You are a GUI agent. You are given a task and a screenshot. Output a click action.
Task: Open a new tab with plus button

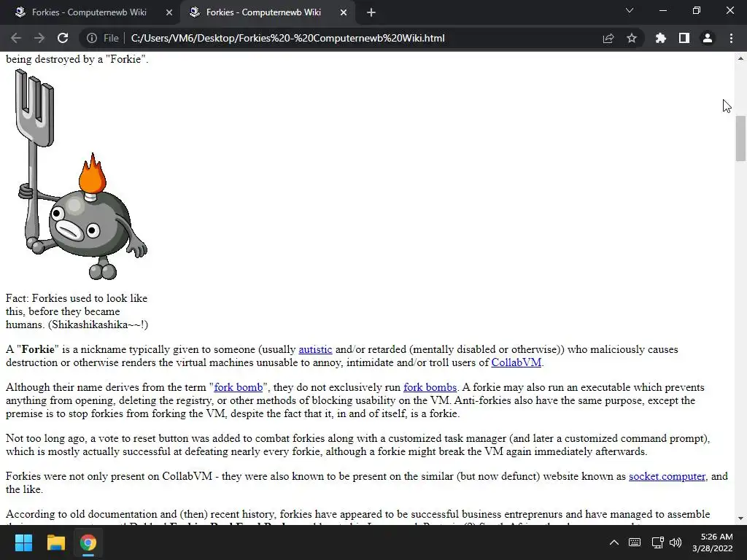[371, 13]
